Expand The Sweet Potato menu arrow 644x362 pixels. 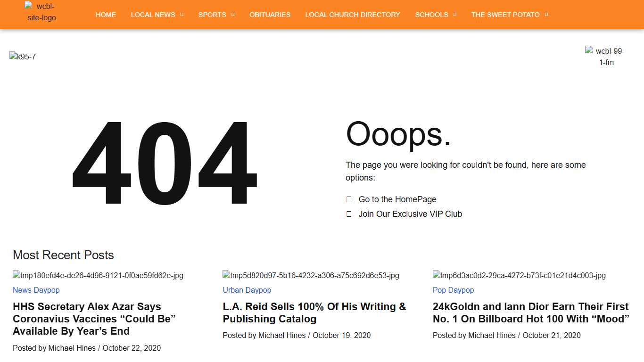coord(546,15)
